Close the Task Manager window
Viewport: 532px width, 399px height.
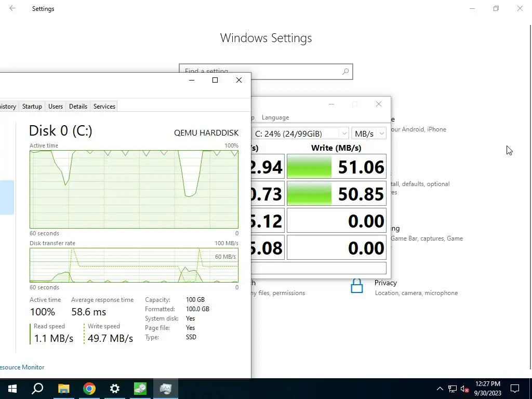(x=239, y=80)
